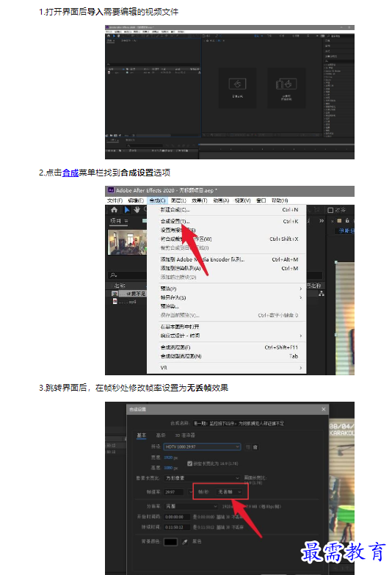Open the 项目 panel menu icon
Image resolution: width=392 pixels, height=575 pixels.
pos(126,221)
